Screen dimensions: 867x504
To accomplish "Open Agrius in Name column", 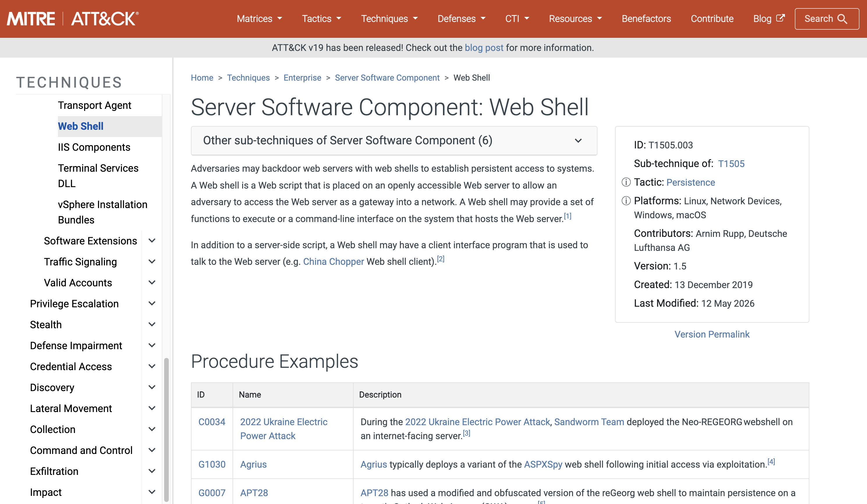I will pyautogui.click(x=253, y=464).
